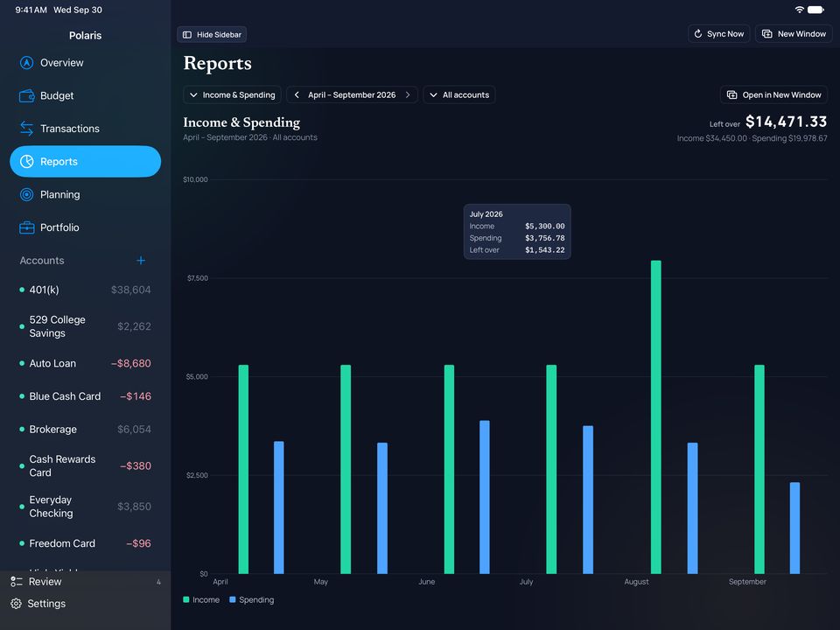Open the 529 College Savings account

tap(85, 326)
